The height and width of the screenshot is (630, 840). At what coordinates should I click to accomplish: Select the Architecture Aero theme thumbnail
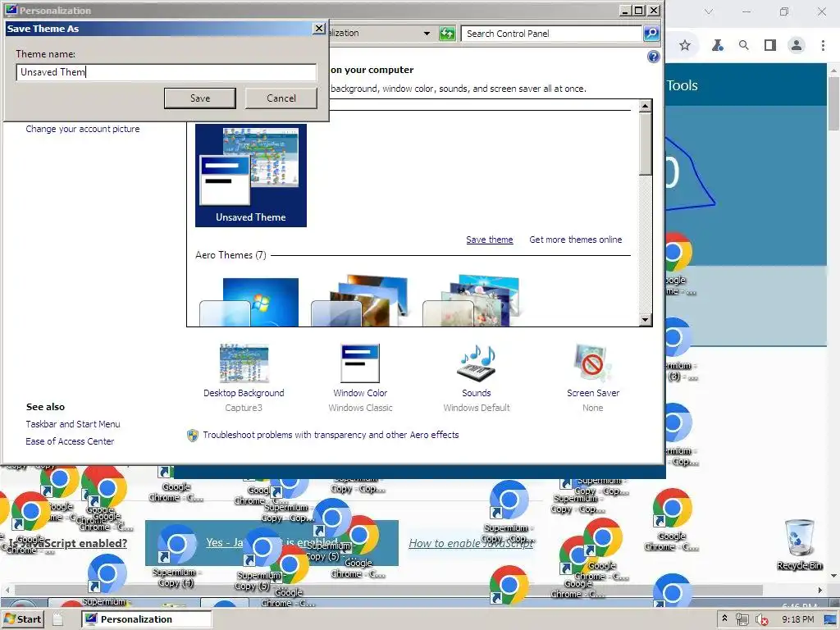pos(360,300)
